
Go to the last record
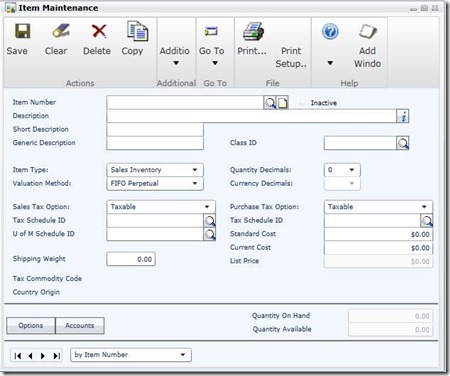click(57, 356)
